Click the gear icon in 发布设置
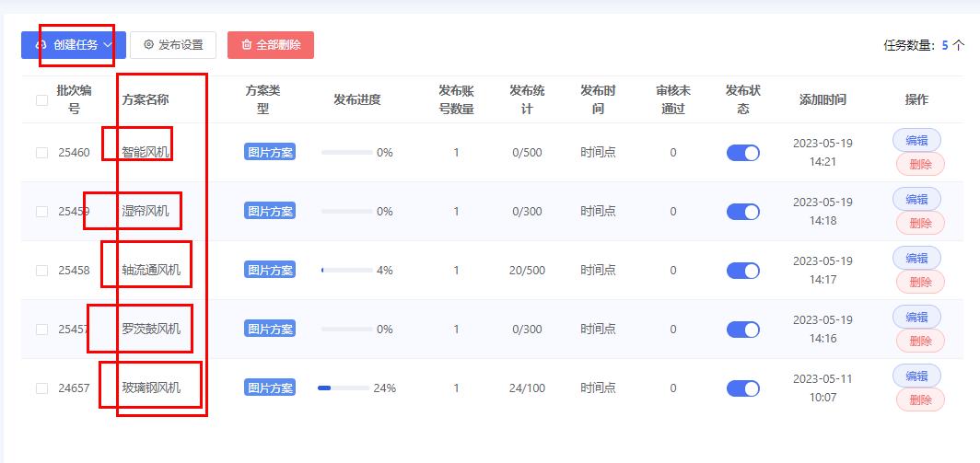The height and width of the screenshot is (463, 980). click(149, 45)
